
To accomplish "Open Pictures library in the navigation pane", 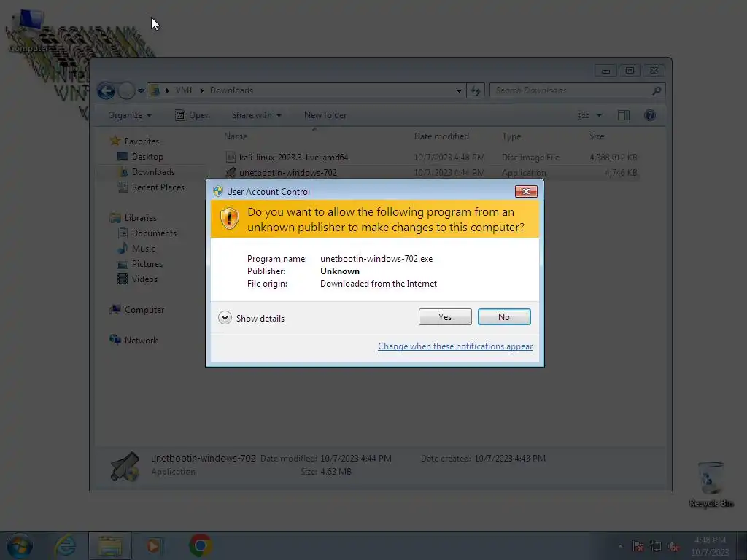I will point(147,264).
